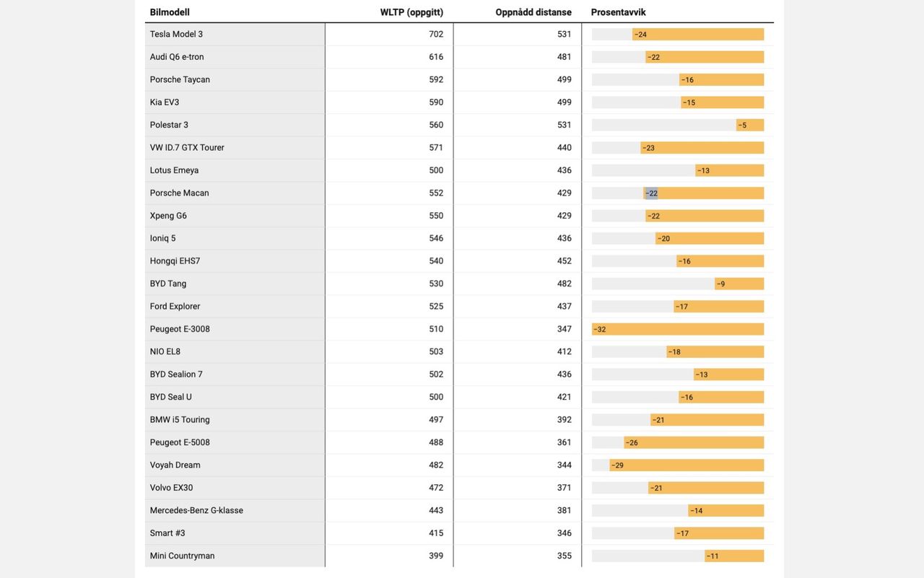Viewport: 924px width, 578px height.
Task: Select Polestar 3's −5 deviation bar
Action: coord(750,126)
